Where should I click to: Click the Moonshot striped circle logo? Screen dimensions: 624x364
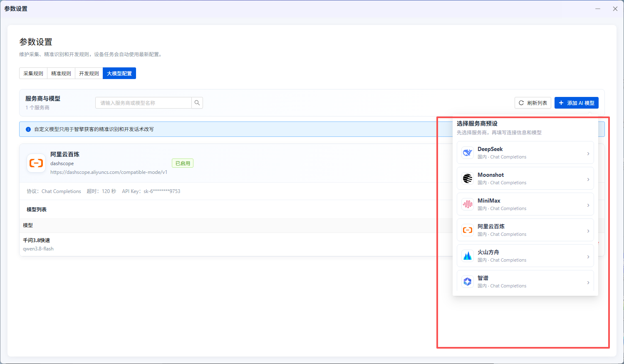tap(468, 178)
